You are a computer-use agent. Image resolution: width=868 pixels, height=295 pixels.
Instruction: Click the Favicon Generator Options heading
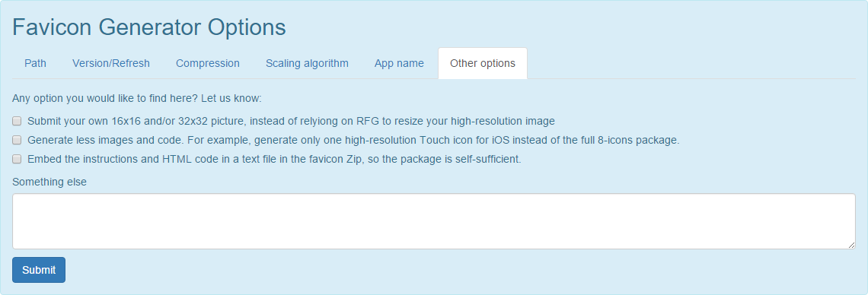point(149,27)
